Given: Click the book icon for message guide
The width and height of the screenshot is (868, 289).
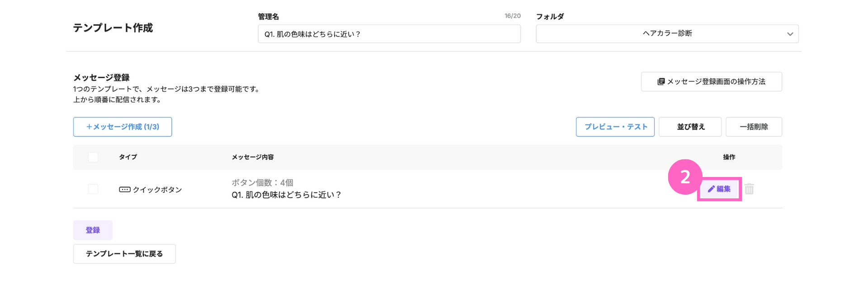Looking at the screenshot, I should 661,82.
